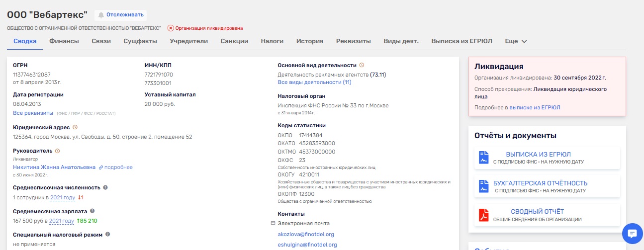644x250 pixels.
Task: Click clock icon next to Основной вид деятельности
Action: click(362, 65)
